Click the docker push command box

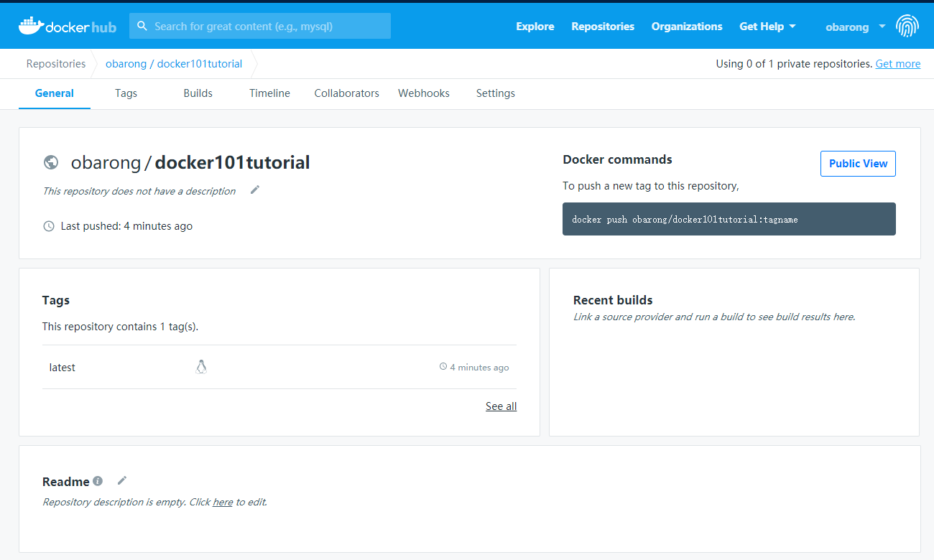(x=729, y=219)
